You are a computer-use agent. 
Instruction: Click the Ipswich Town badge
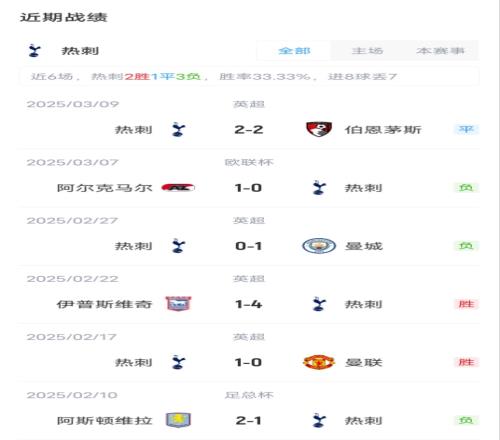pyautogui.click(x=178, y=304)
